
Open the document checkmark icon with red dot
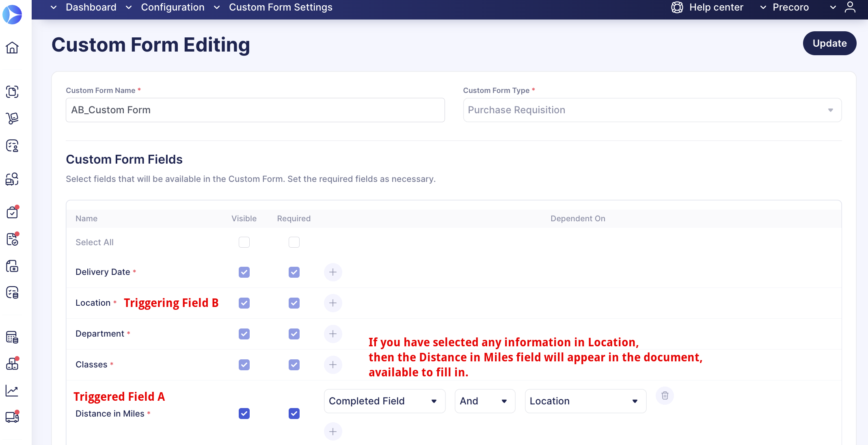13,239
